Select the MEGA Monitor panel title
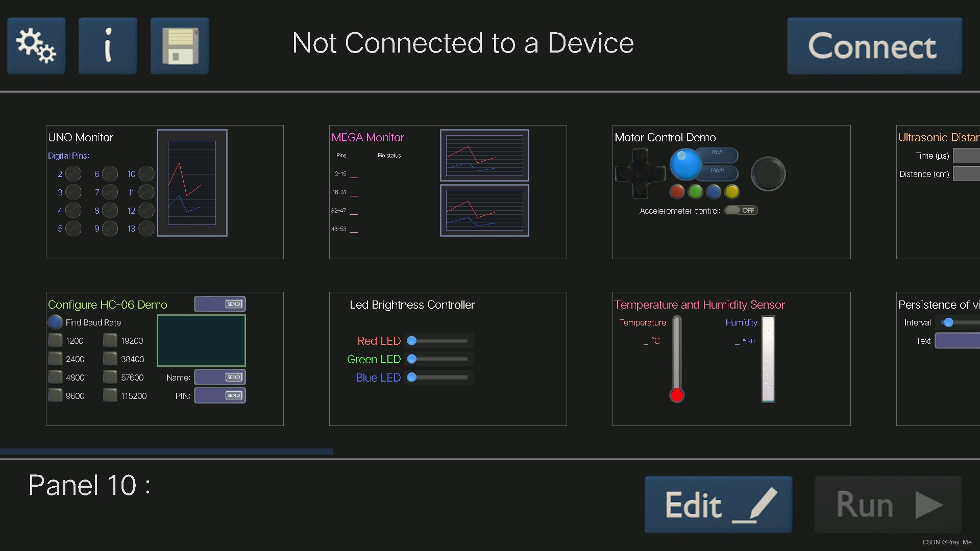980x551 pixels. [367, 137]
